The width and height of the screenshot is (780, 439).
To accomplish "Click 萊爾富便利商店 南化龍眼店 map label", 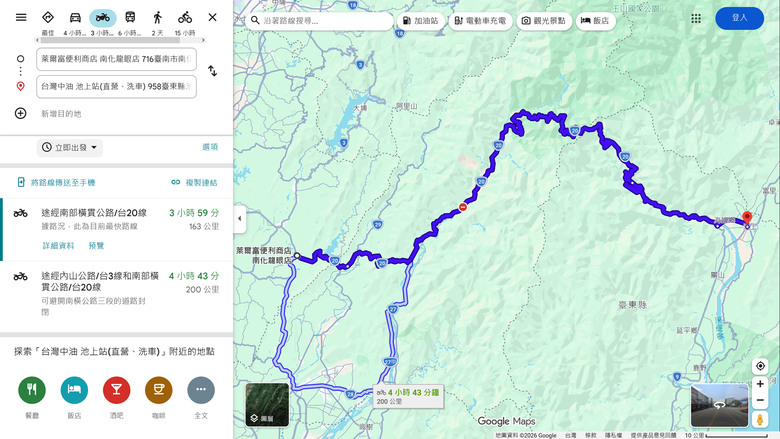I will point(264,256).
